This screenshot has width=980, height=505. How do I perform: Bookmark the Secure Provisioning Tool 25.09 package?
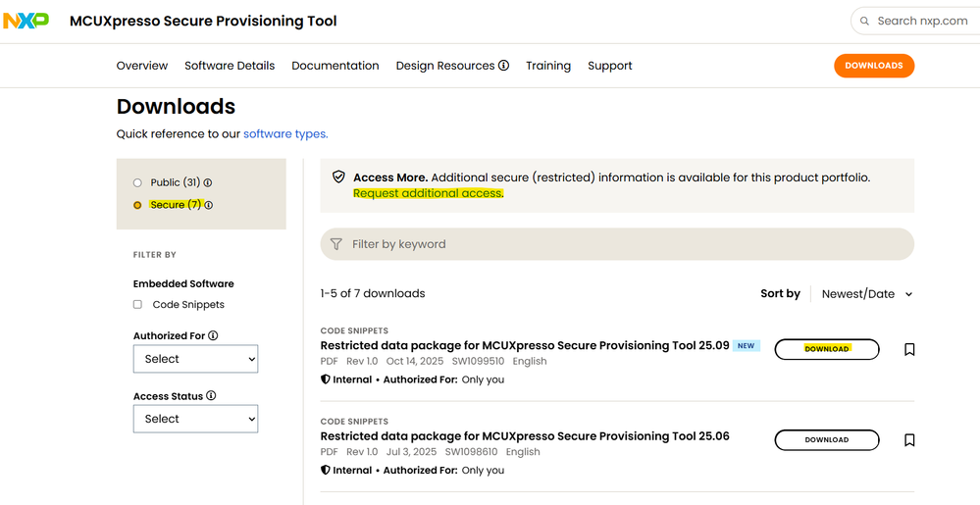pyautogui.click(x=909, y=349)
